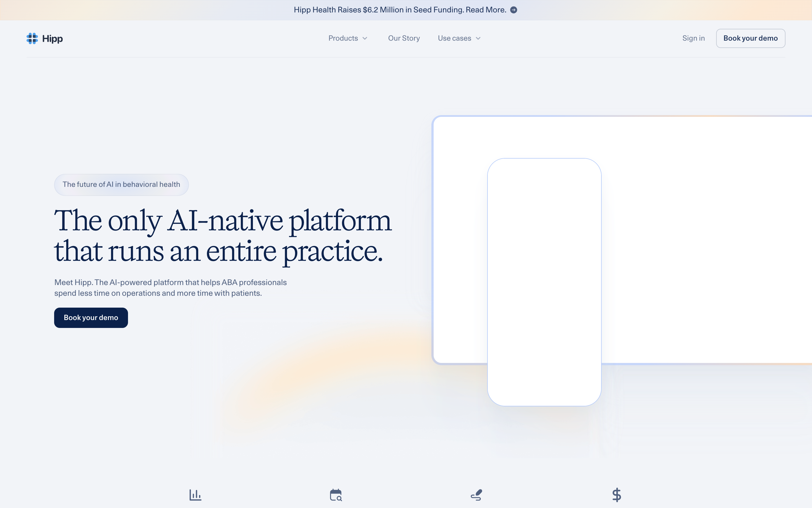Expand the Products dropdown chevron

point(365,38)
